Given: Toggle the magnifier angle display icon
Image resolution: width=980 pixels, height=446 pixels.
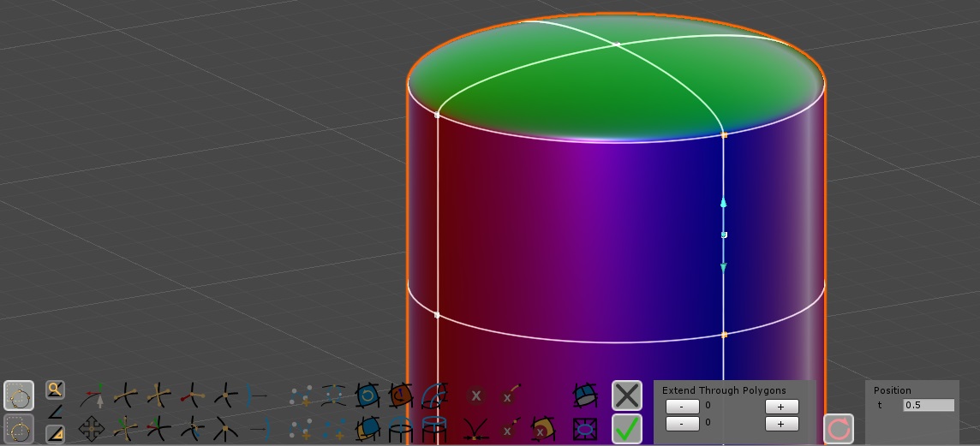Looking at the screenshot, I should 55,390.
